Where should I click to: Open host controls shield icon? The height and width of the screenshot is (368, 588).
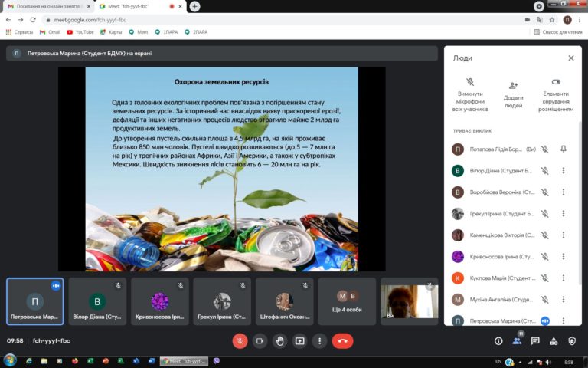(572, 341)
